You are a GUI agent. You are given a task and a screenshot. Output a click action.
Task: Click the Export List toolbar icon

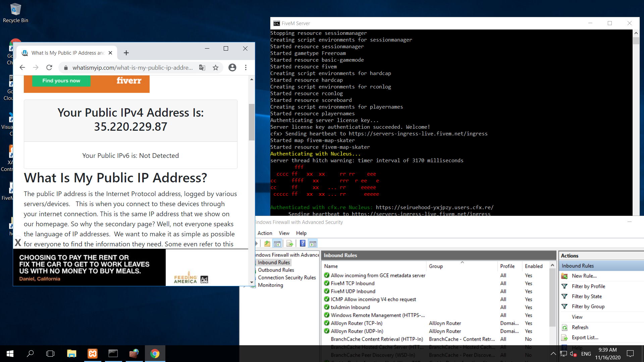[x=290, y=243]
